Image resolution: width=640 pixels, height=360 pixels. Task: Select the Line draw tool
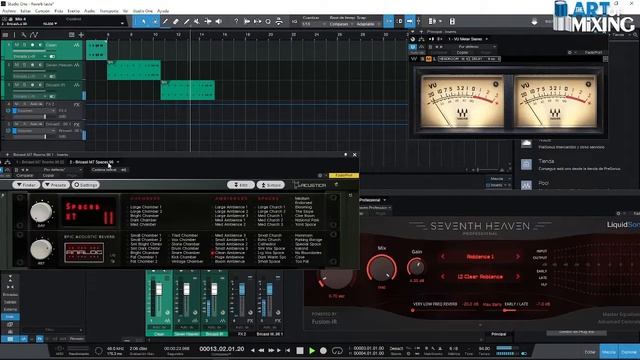(187, 21)
